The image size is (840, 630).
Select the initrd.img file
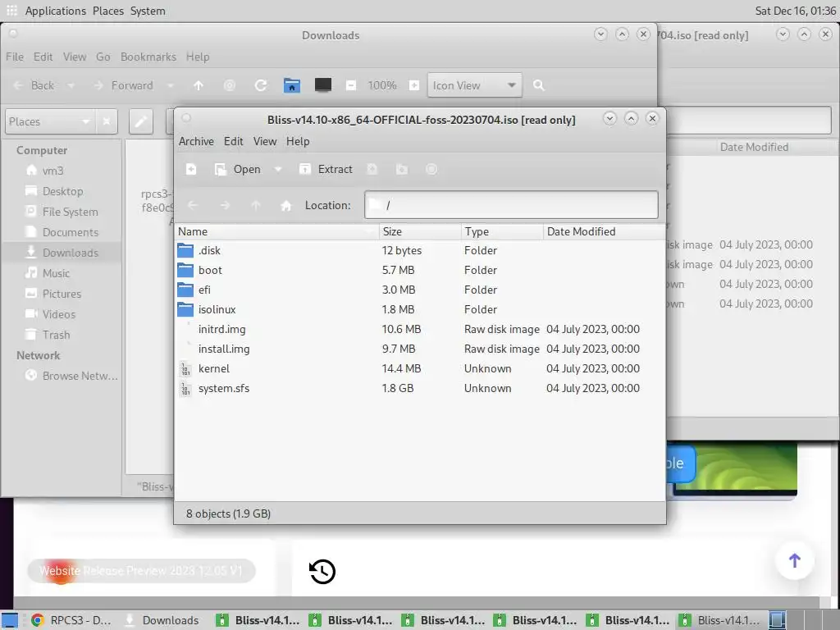pyautogui.click(x=420, y=329)
